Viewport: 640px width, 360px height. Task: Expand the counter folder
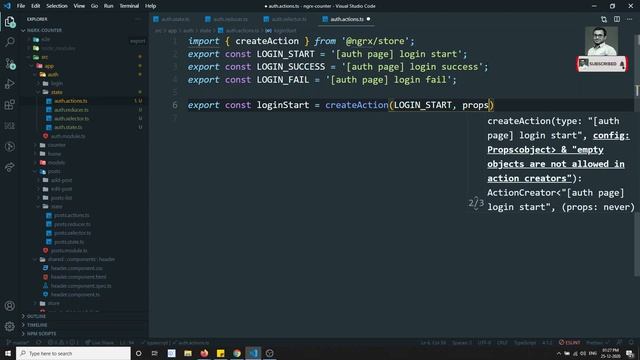pos(56,145)
